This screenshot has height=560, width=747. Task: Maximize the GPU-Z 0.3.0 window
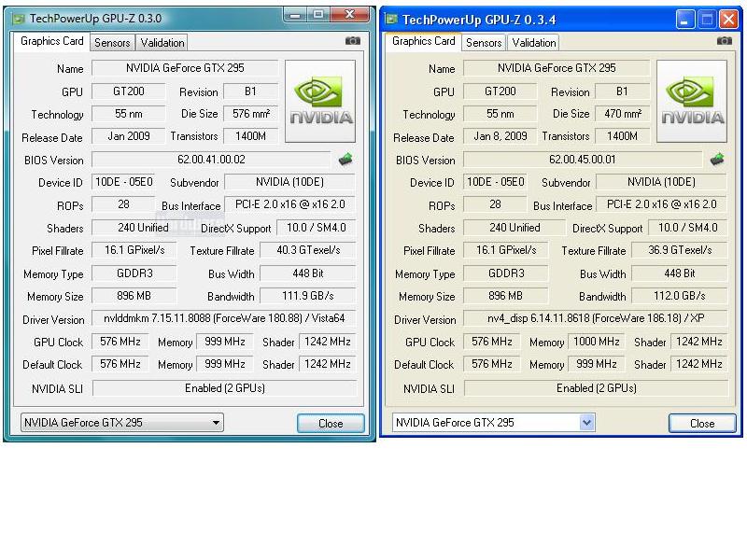(x=317, y=15)
